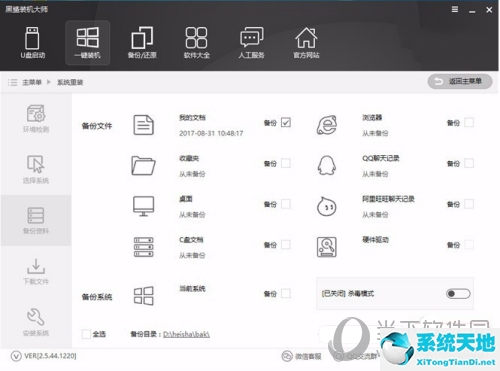This screenshot has width=500, height=371.
Task: Click 返回主菜单 button
Action: 460,81
